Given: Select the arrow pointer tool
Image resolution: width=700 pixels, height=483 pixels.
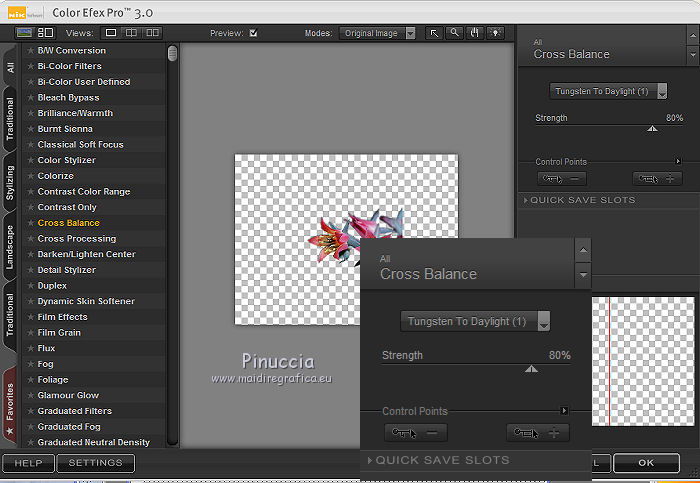Looking at the screenshot, I should tap(435, 33).
